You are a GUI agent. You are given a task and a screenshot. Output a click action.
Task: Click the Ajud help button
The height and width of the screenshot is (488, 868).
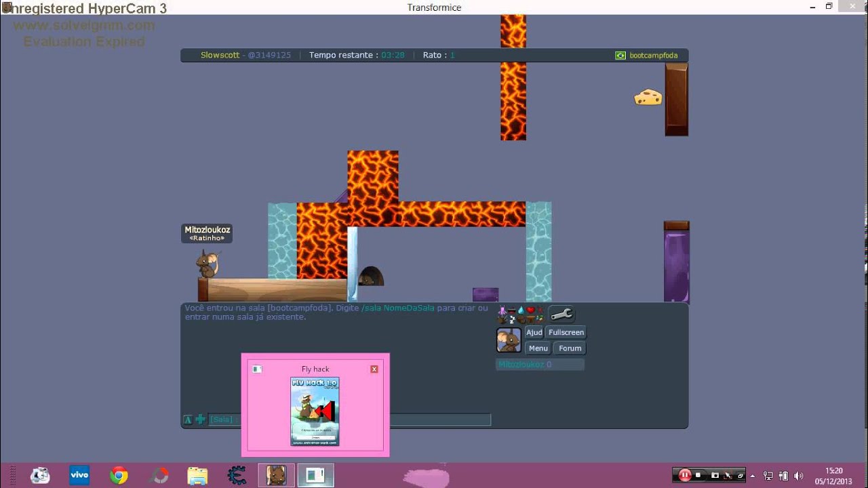tap(534, 332)
